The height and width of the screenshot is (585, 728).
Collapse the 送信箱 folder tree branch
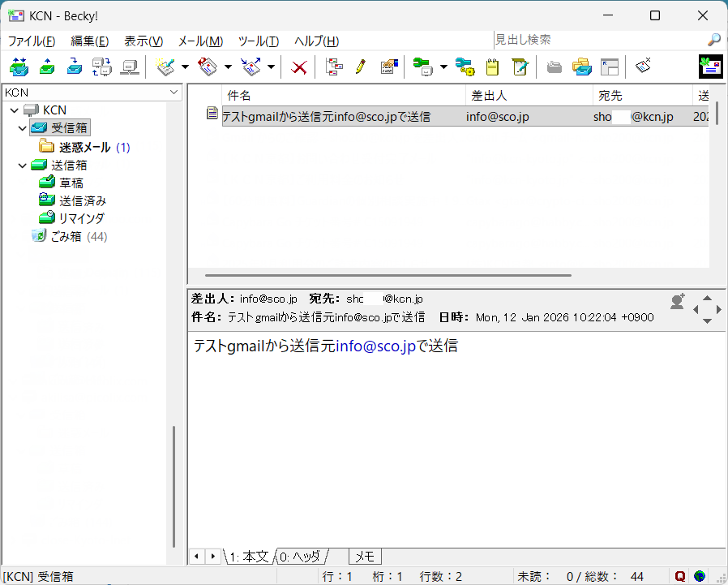coord(21,165)
